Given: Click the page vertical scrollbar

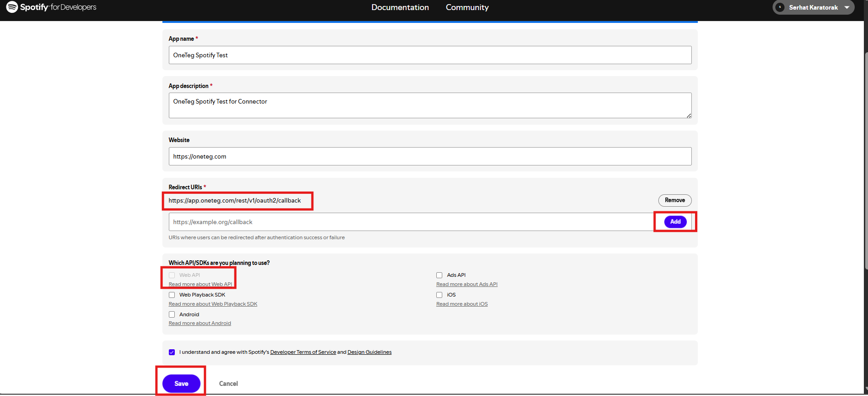Looking at the screenshot, I should coord(866,160).
